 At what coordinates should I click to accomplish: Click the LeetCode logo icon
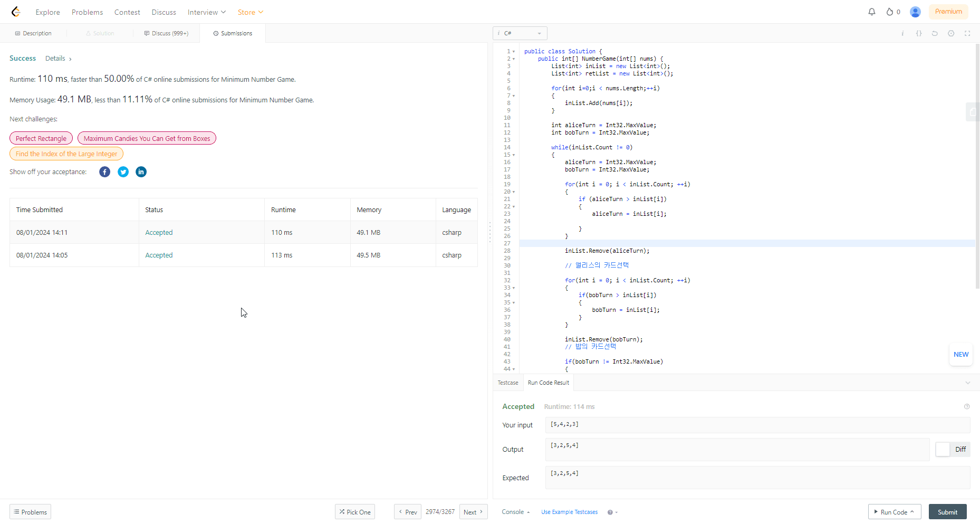tap(16, 12)
